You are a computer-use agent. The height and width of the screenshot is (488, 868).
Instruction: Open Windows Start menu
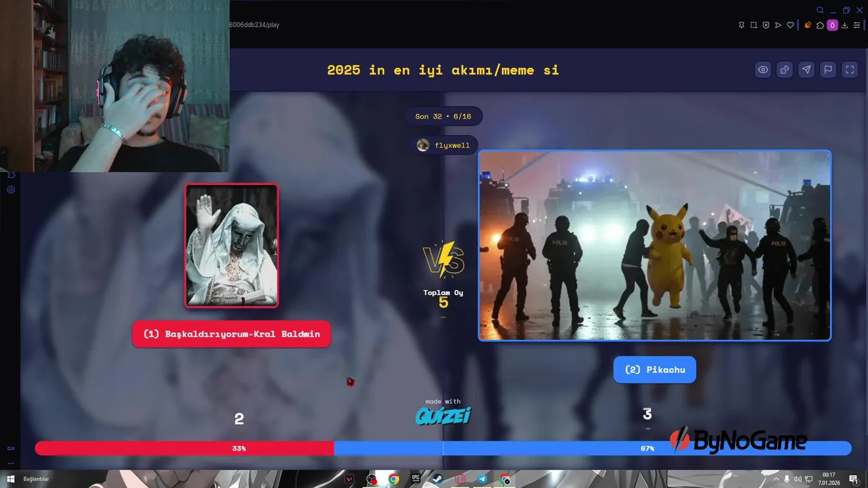(x=10, y=479)
